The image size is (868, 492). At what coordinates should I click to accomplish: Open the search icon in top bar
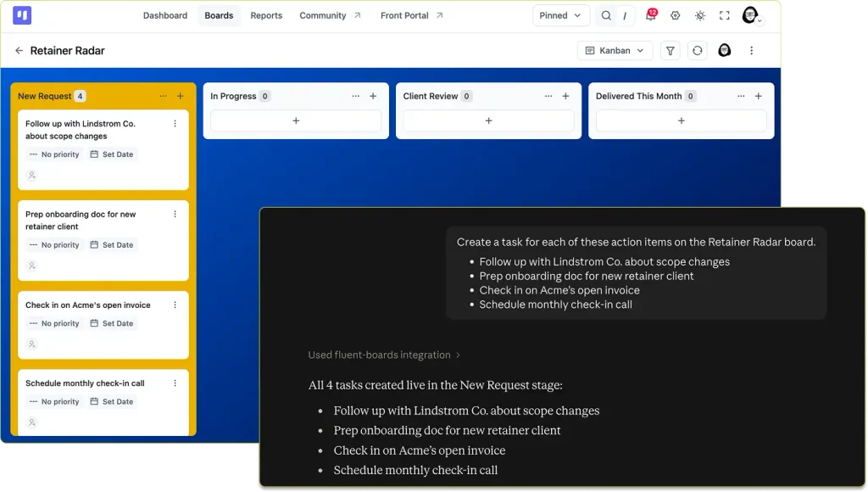(606, 15)
